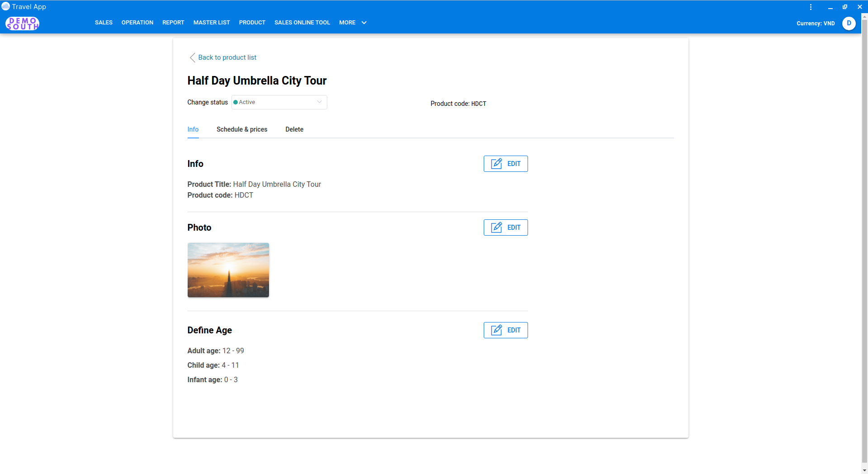Select the Info tab
Screen dimensions: 868x474
(193, 129)
